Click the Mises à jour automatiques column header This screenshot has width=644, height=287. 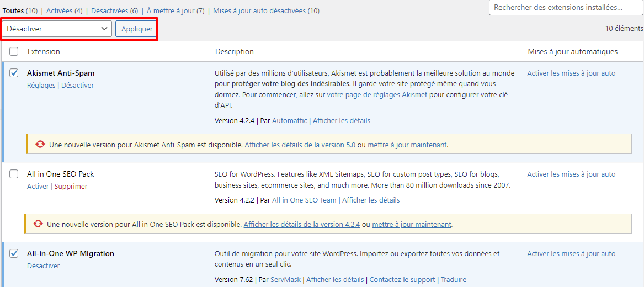coord(572,51)
